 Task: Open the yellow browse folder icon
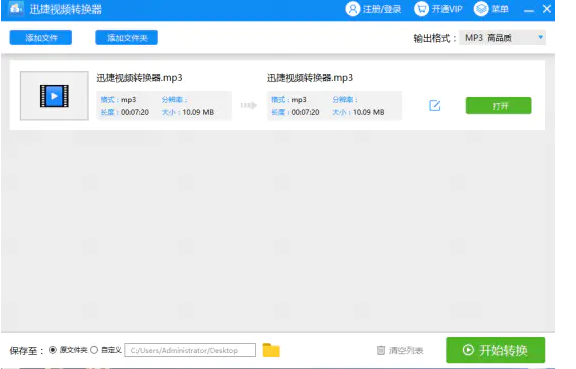(x=271, y=350)
